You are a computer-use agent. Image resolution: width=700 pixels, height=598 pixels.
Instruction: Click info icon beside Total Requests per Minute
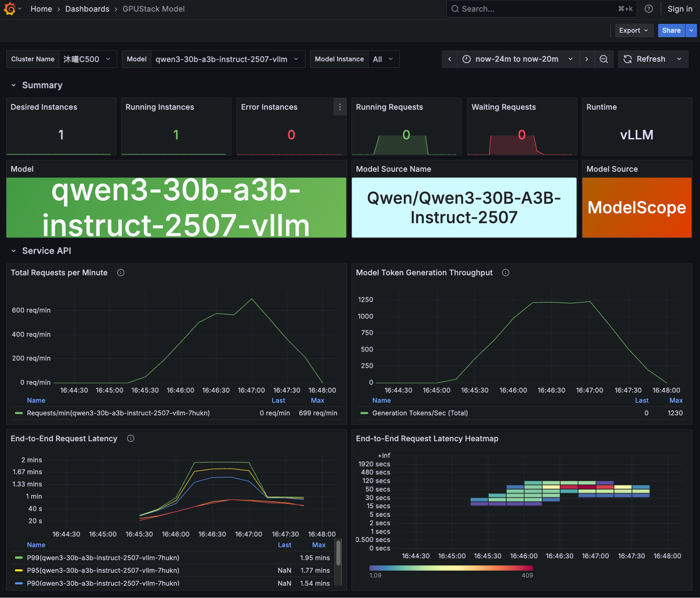[121, 273]
